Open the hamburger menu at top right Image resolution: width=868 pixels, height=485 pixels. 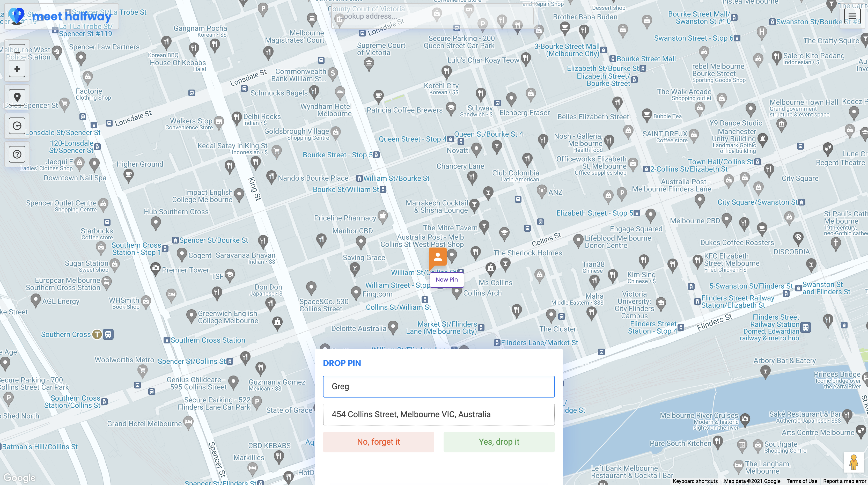pyautogui.click(x=852, y=16)
